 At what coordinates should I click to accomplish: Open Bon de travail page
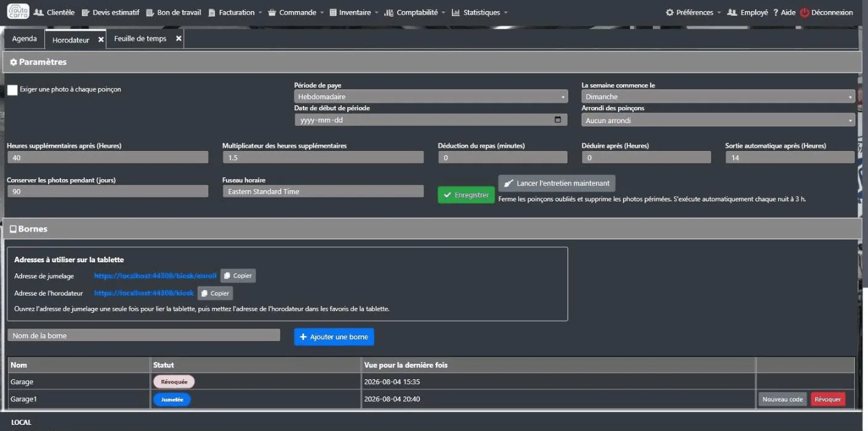(174, 12)
